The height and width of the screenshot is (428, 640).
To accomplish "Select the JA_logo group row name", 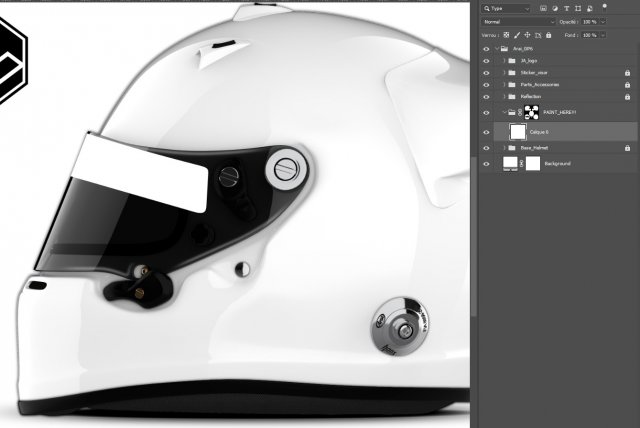I will click(529, 61).
